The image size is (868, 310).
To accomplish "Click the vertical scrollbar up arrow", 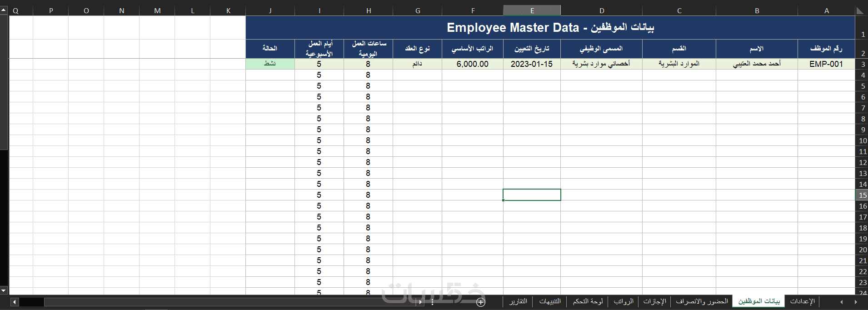I will 4,10.
